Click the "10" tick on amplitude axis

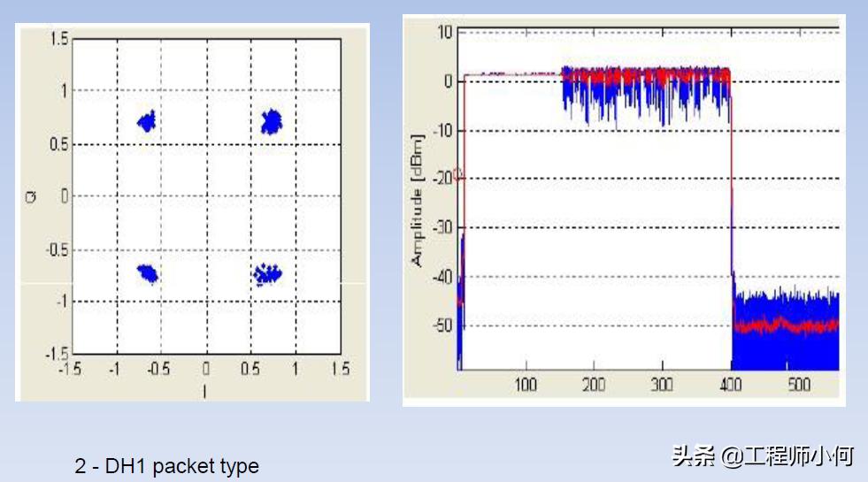coord(444,33)
